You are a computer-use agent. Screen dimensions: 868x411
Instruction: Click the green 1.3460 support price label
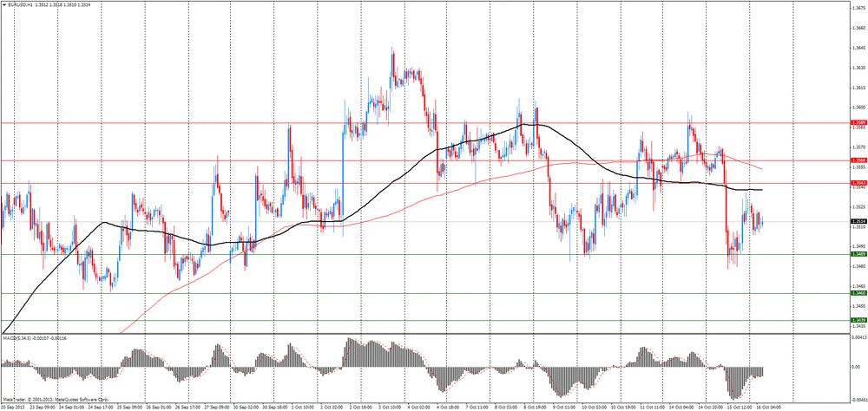coord(858,293)
